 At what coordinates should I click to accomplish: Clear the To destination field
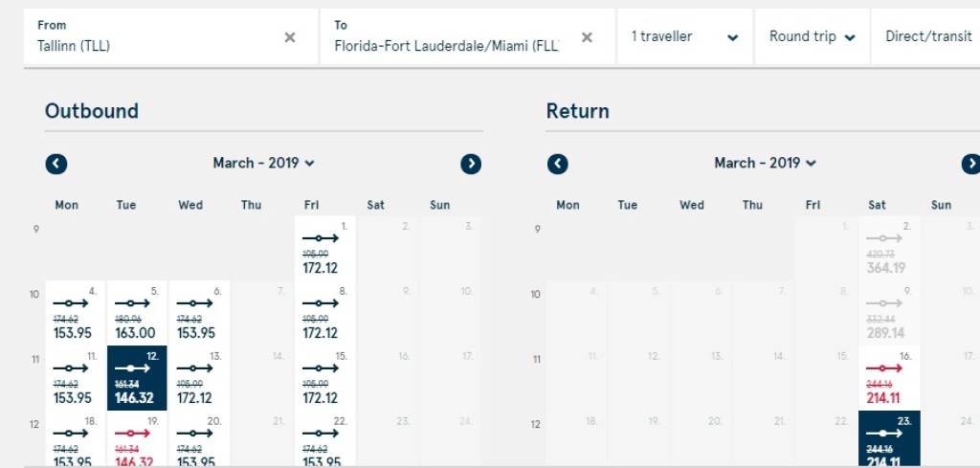coord(588,37)
